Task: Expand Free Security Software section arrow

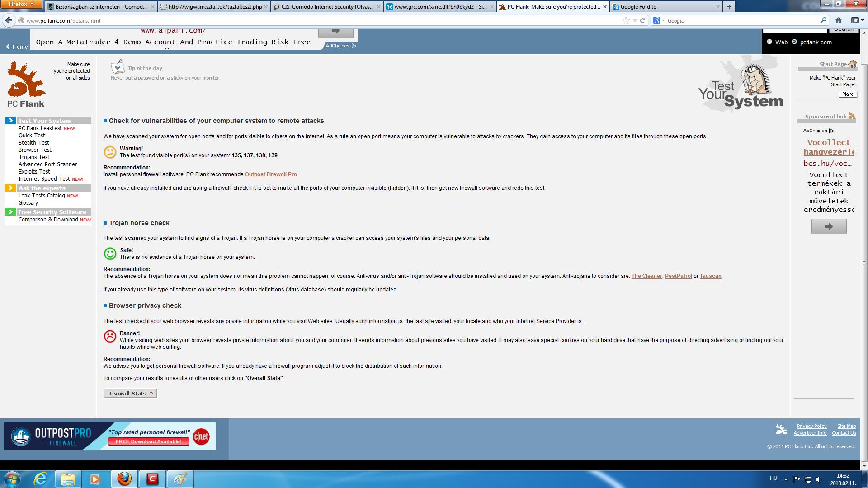Action: [10, 212]
